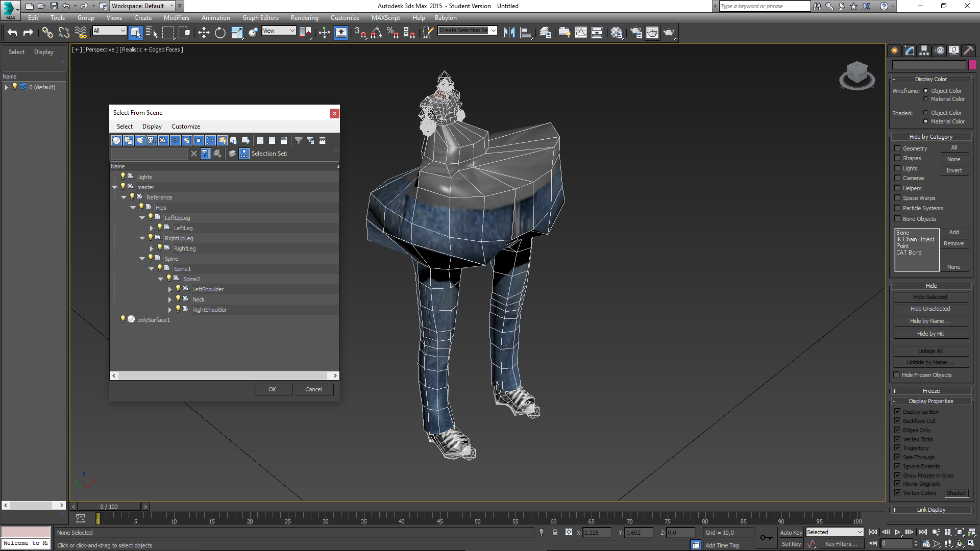Screen dimensions: 980x551
Task: Open the Modifiers menu
Action: pyautogui.click(x=176, y=18)
